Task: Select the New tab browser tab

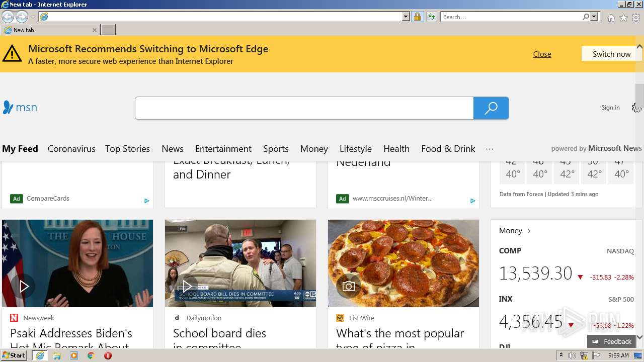Action: click(49, 30)
